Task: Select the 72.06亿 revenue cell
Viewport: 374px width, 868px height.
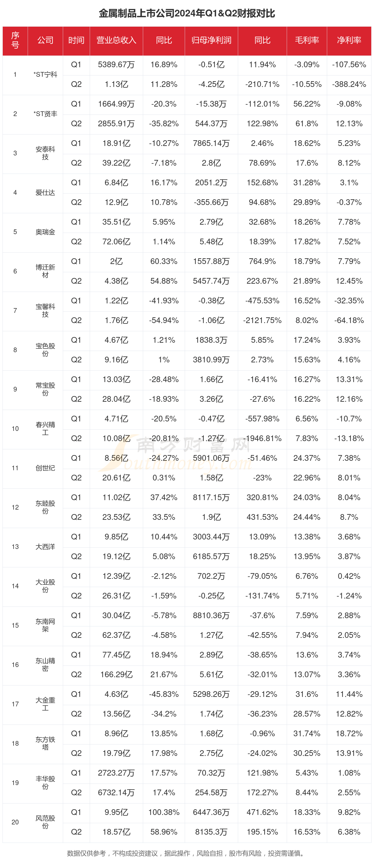Action: click(116, 242)
